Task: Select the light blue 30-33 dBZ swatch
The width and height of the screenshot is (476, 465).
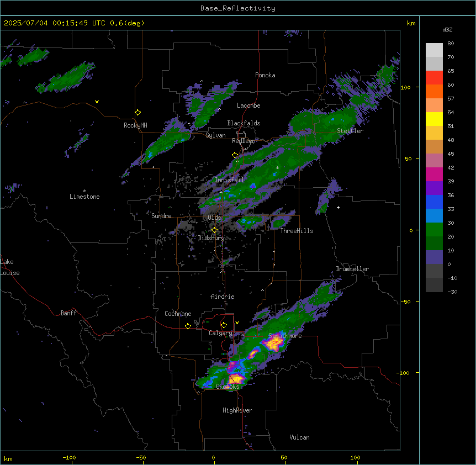Action: coord(434,216)
